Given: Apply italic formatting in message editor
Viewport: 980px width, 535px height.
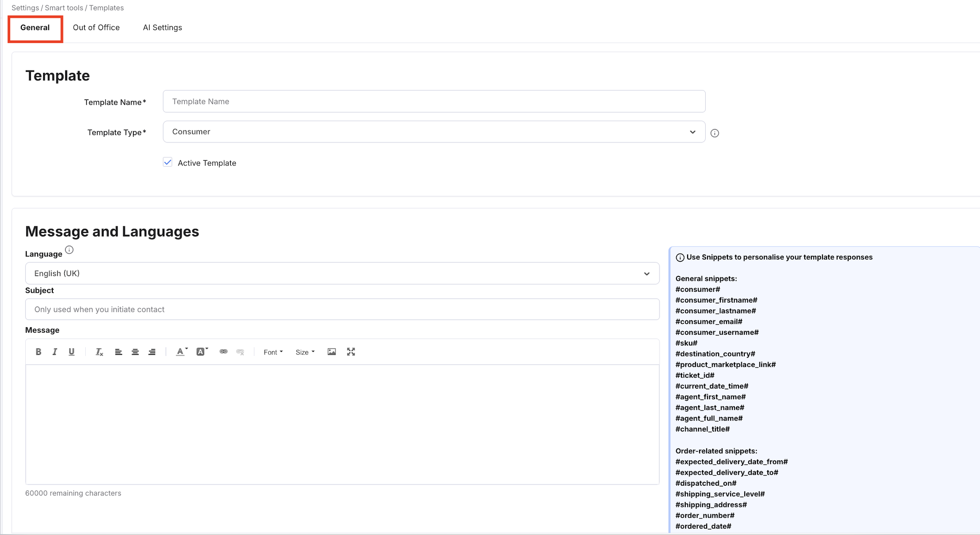Looking at the screenshot, I should tap(55, 352).
